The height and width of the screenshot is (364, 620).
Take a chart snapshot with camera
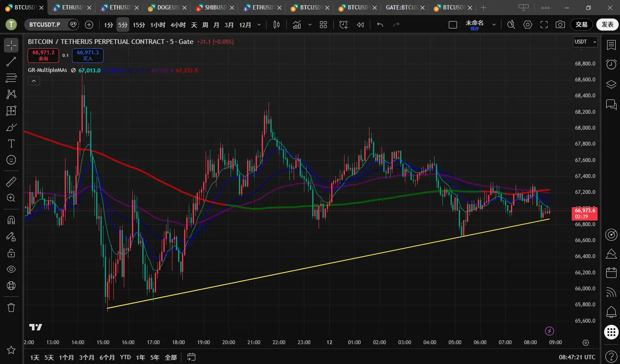coord(560,25)
